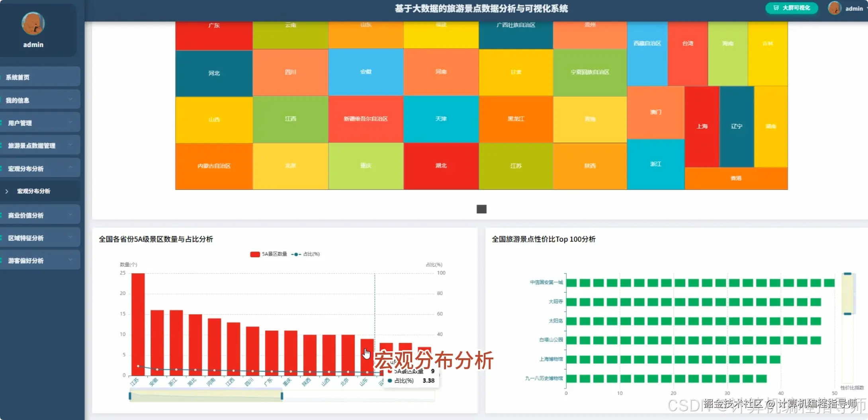868x420 pixels.
Task: Click left handle of bar chart zoom slider
Action: coord(130,396)
